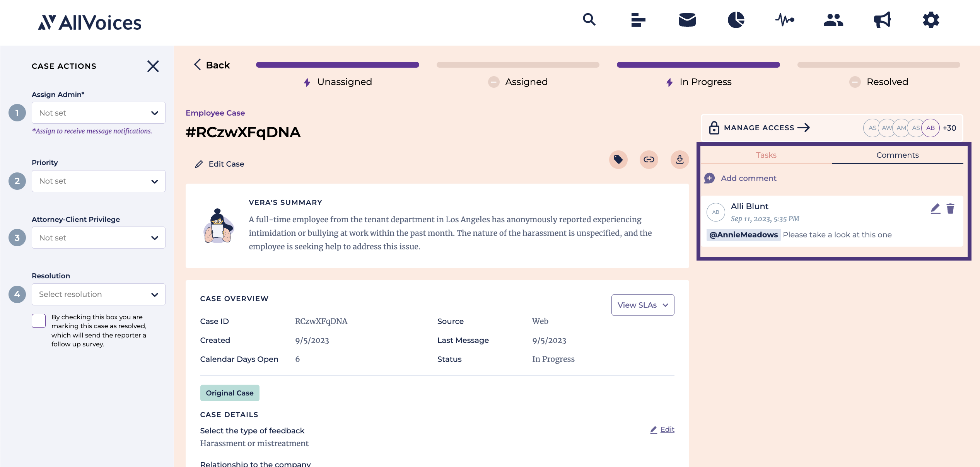Switch to the Comments tab
Viewport: 980px width, 467px height.
pyautogui.click(x=897, y=155)
